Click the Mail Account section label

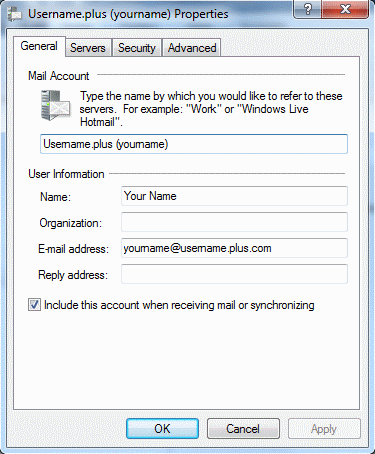[59, 76]
